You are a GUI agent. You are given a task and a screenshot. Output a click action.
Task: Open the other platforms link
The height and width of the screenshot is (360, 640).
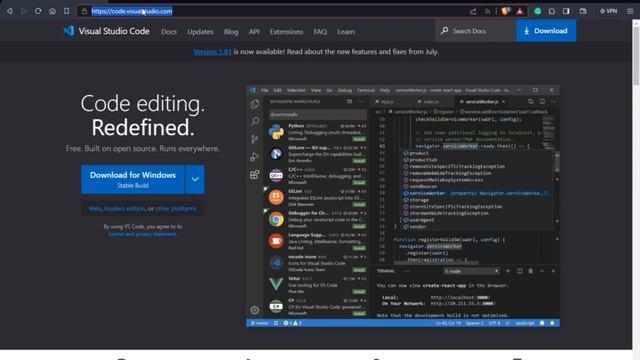[176, 209]
